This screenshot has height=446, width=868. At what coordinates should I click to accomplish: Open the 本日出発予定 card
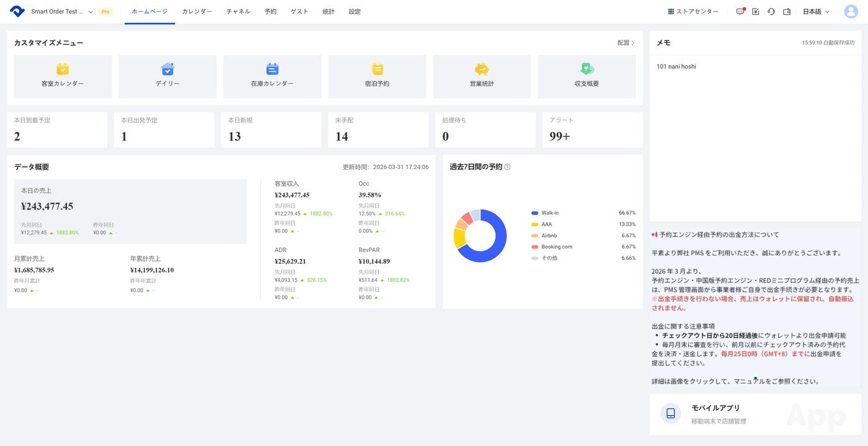164,130
